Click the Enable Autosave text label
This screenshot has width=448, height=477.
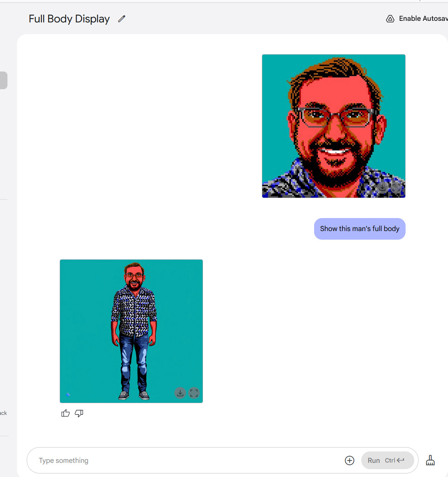422,19
